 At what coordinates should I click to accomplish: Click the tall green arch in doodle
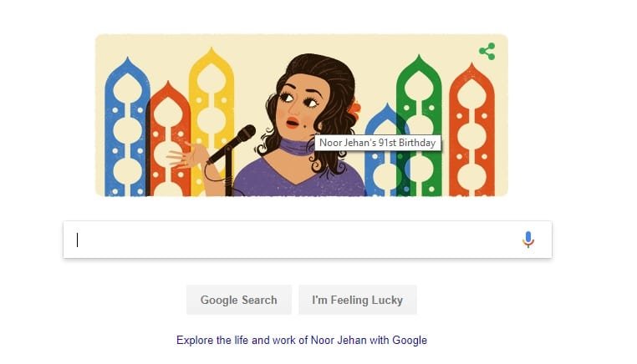(419, 126)
